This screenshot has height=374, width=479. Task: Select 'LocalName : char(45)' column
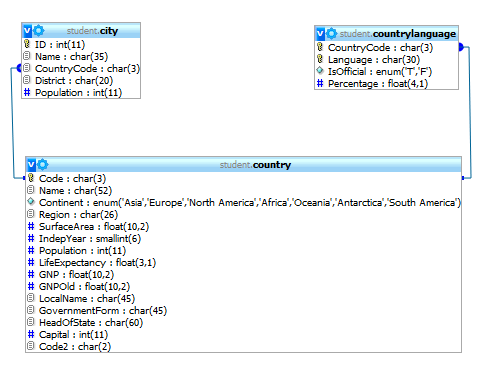point(87,299)
